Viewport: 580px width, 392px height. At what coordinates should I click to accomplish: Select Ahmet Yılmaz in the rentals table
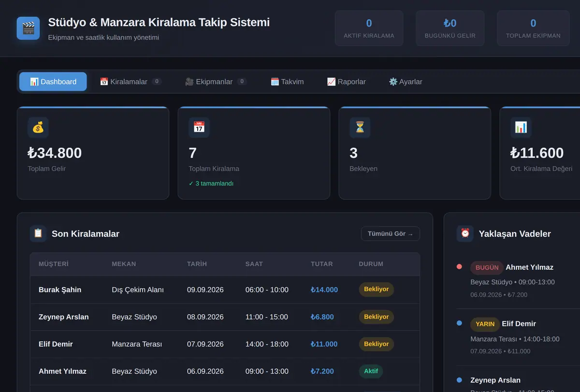click(x=62, y=371)
